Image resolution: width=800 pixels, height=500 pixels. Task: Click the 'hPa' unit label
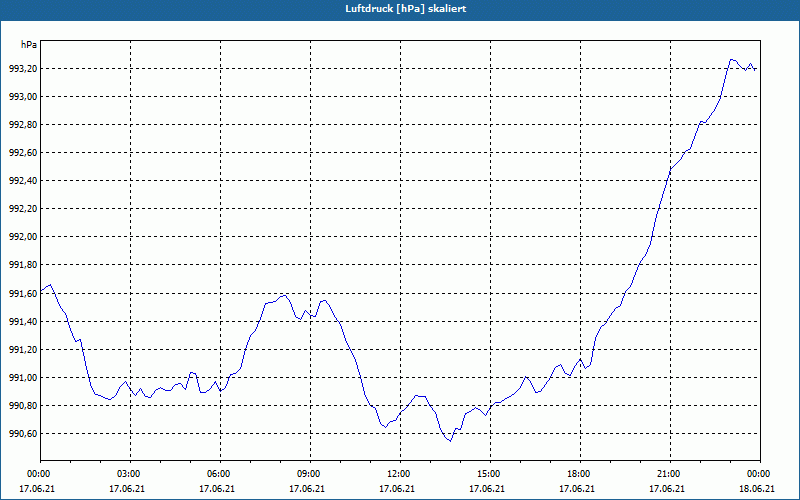29,45
